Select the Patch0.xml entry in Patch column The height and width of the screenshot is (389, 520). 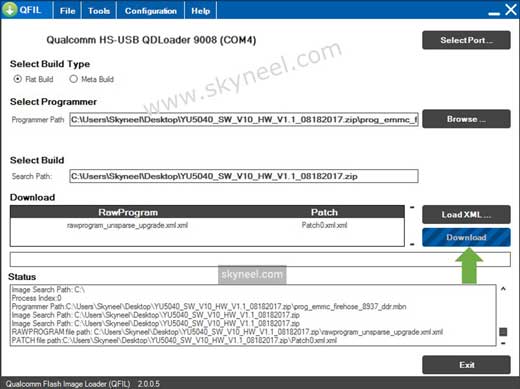324,225
